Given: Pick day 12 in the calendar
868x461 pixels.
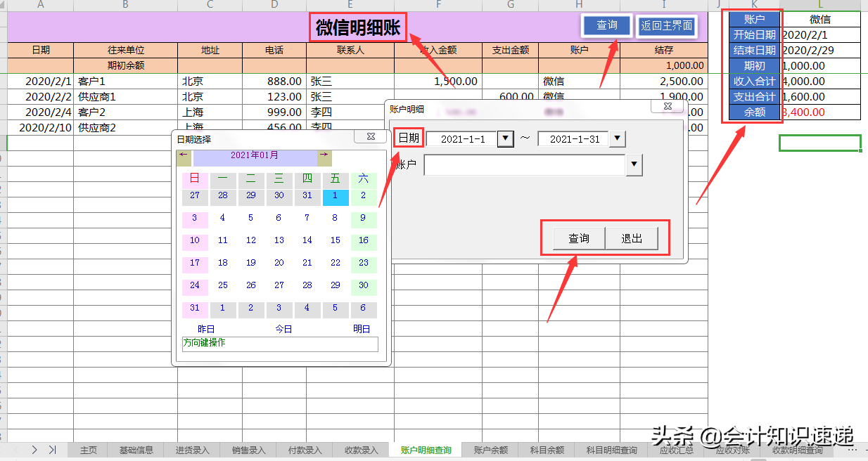Looking at the screenshot, I should pos(251,240).
